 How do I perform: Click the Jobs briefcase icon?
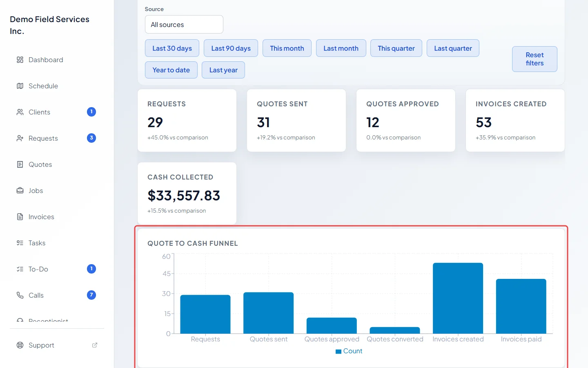(x=20, y=191)
